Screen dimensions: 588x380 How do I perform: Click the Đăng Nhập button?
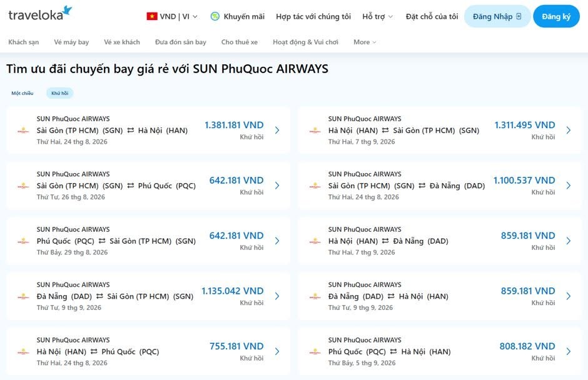tap(497, 16)
